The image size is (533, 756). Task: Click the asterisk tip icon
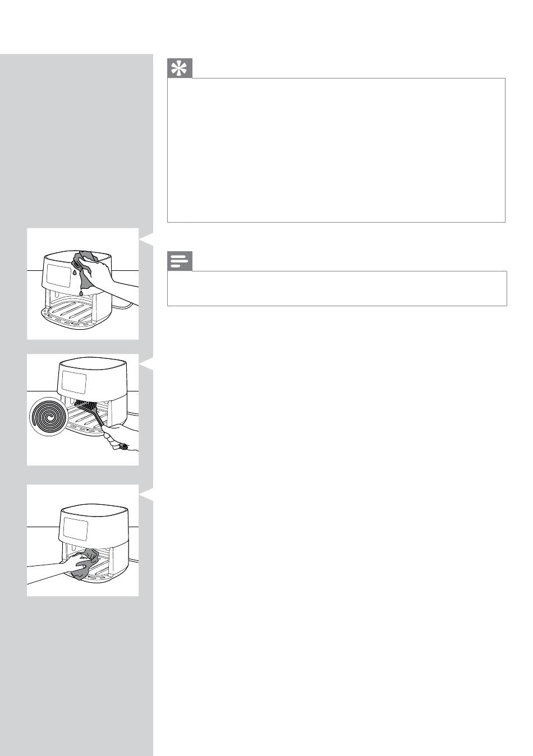tap(180, 68)
